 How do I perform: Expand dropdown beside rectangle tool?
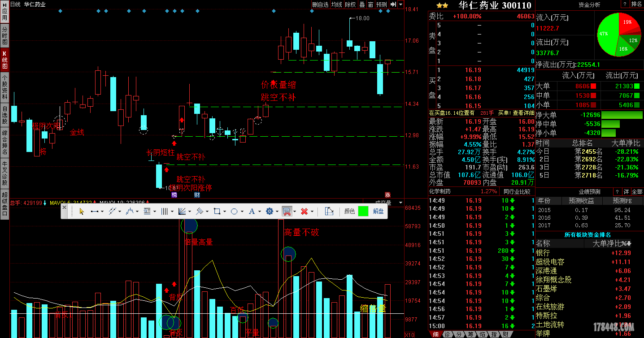225,212
